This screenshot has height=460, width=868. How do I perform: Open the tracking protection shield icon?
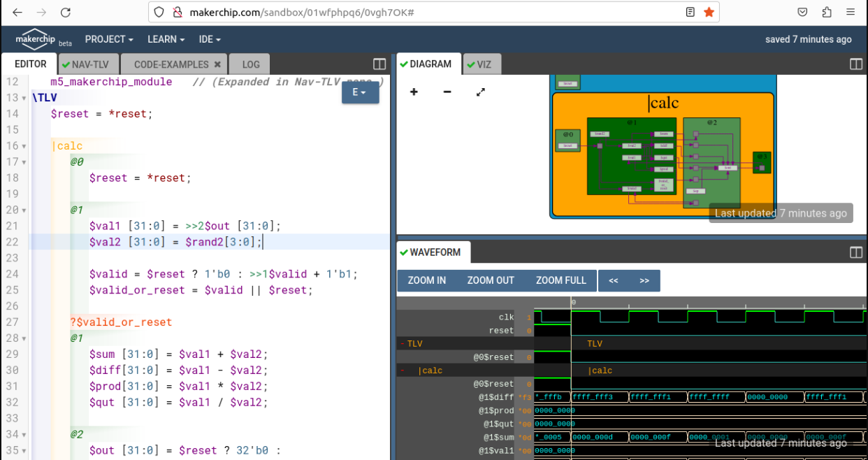point(159,12)
